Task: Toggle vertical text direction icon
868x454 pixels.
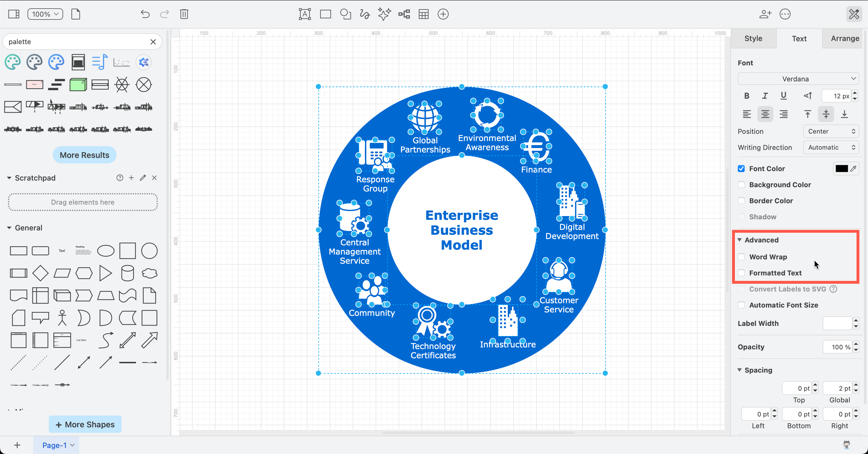Action: [x=808, y=96]
